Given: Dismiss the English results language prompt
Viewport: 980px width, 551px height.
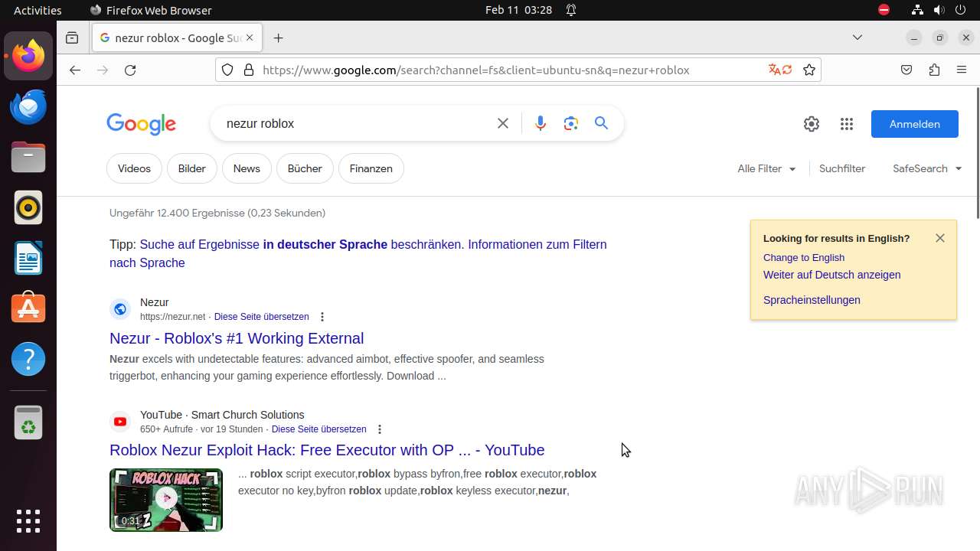Looking at the screenshot, I should [x=940, y=238].
